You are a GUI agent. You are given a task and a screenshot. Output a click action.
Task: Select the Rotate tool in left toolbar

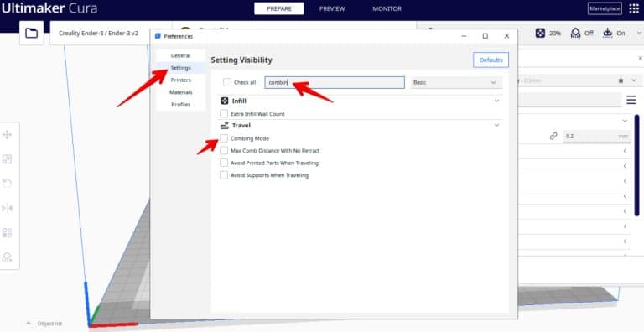[7, 184]
